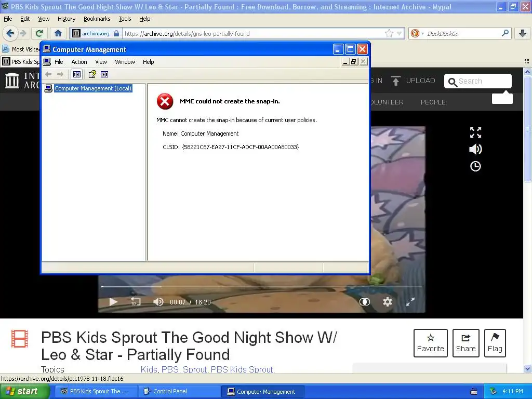
Task: Click the Internet Archive Search box
Action: [x=478, y=81]
